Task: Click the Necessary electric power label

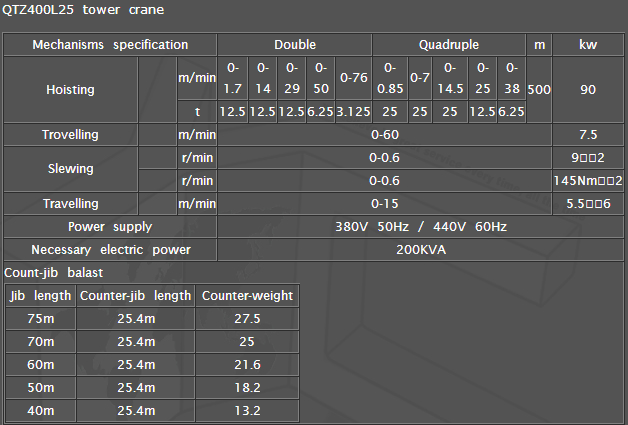Action: click(110, 249)
